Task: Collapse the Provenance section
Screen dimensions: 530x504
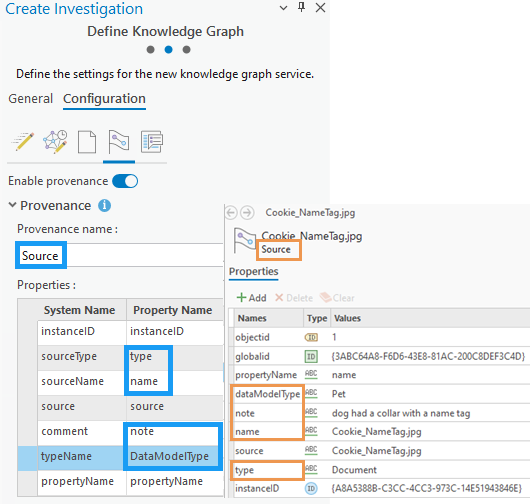Action: [13, 205]
